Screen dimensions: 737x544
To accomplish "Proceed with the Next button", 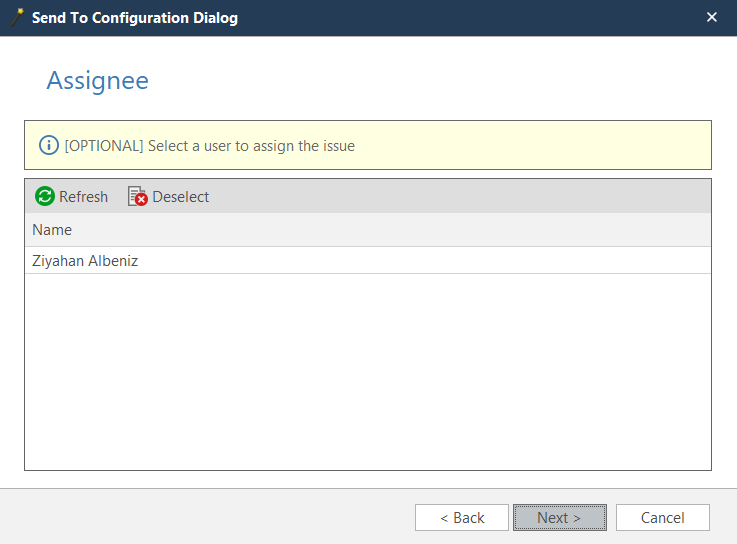I will pos(559,518).
